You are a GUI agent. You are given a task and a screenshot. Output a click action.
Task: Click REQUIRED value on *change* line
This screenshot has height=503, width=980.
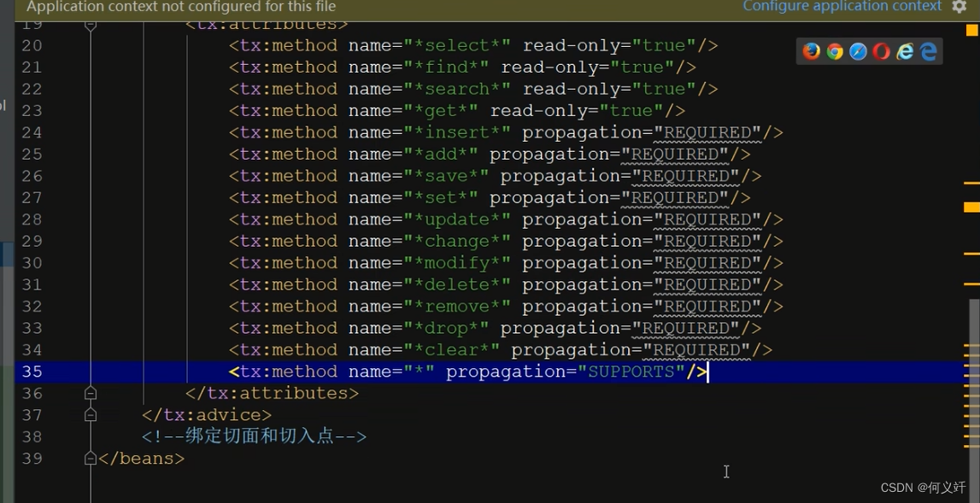(707, 241)
